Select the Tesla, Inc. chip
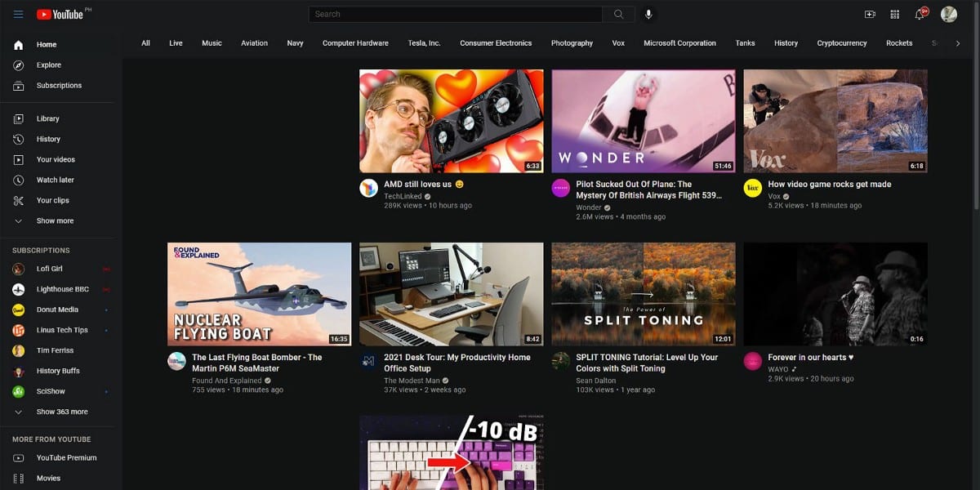This screenshot has height=490, width=980. (x=424, y=43)
